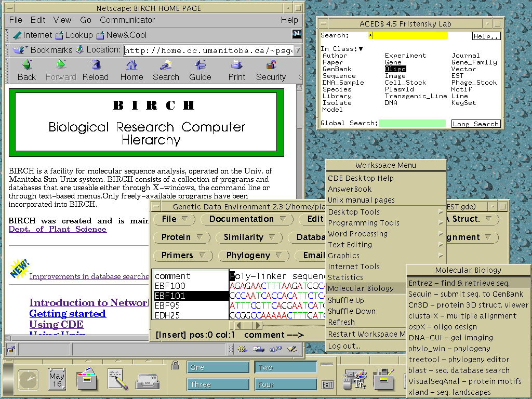Select EBF95 sequence in GDE list
This screenshot has width=532, height=399.
191,305
